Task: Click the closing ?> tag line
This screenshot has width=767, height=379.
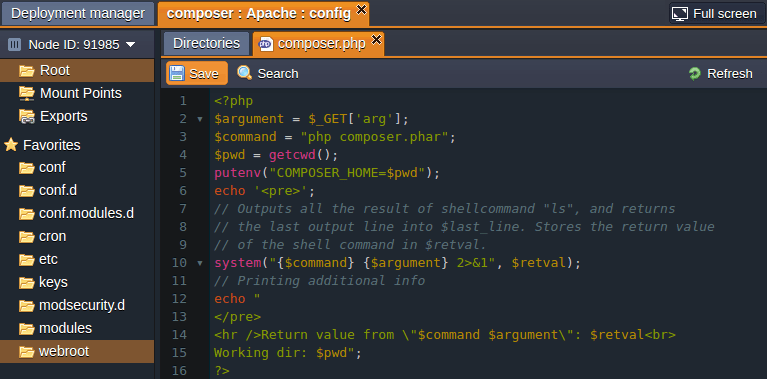Action: (x=222, y=371)
